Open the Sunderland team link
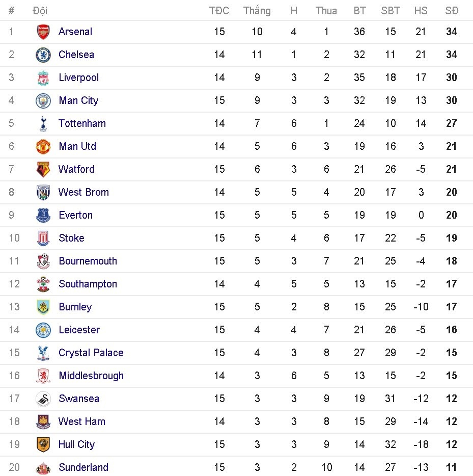This screenshot has height=476, width=473. [84, 467]
